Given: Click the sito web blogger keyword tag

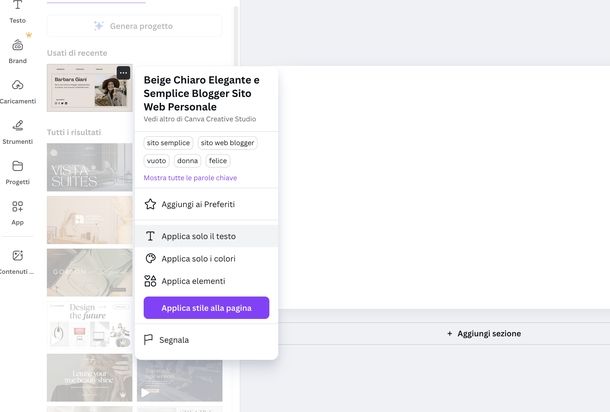Looking at the screenshot, I should (x=228, y=143).
